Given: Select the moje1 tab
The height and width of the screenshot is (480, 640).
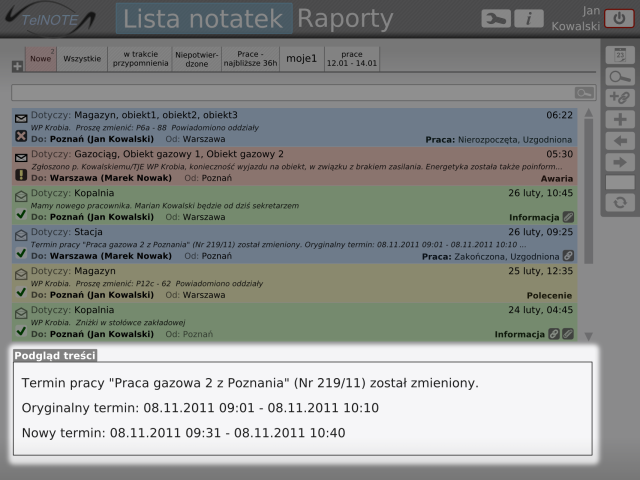Looking at the screenshot, I should (x=302, y=59).
